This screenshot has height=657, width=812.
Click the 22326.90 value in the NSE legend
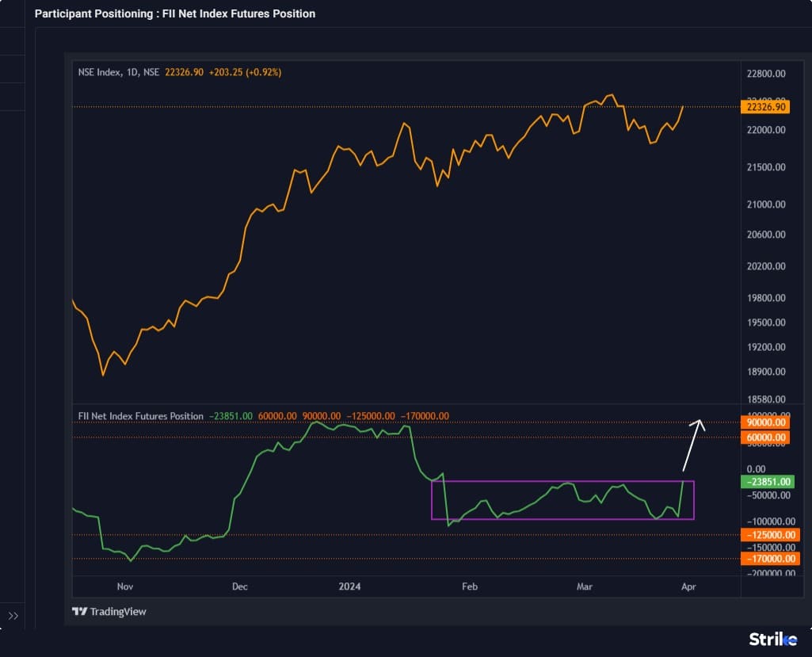coord(185,72)
